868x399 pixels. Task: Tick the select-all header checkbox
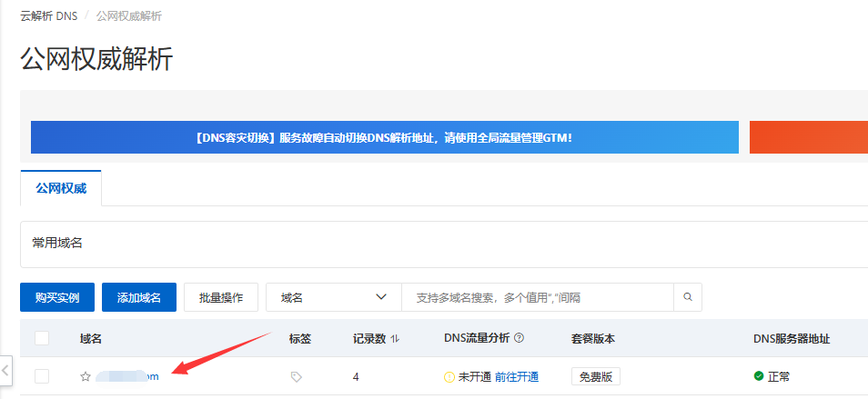pyautogui.click(x=42, y=339)
